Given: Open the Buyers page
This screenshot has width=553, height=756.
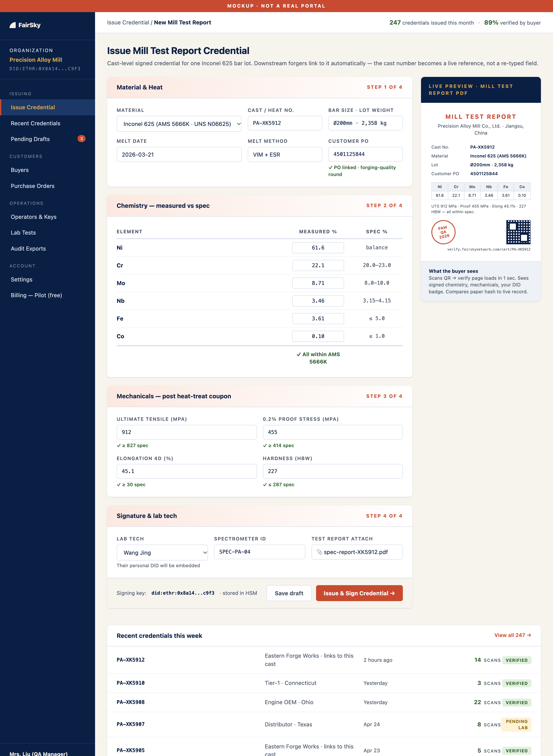Looking at the screenshot, I should 48,170.
